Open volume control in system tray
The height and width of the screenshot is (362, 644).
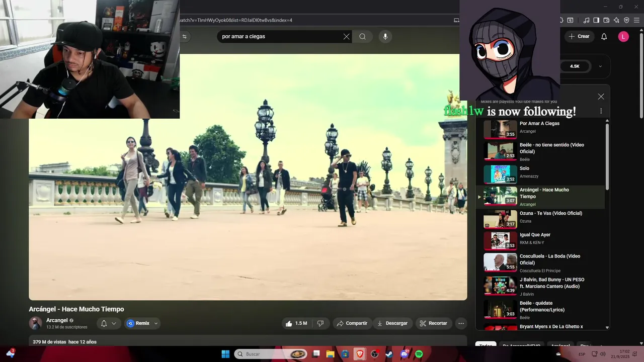(603, 354)
